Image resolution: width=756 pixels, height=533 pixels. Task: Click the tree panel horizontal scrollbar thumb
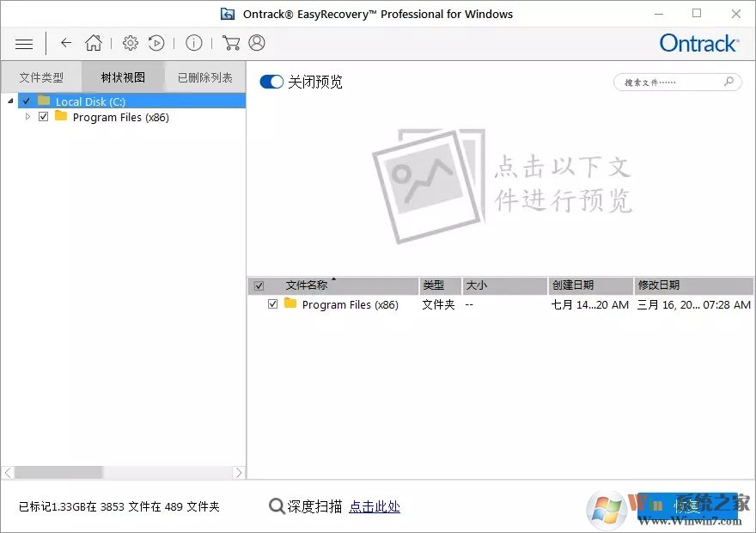[x=58, y=472]
